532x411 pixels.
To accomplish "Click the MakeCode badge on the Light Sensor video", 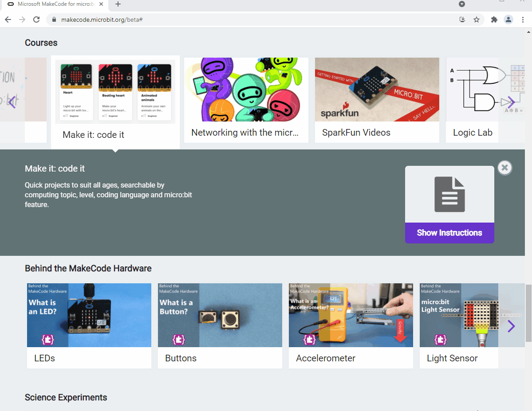I will point(440,340).
